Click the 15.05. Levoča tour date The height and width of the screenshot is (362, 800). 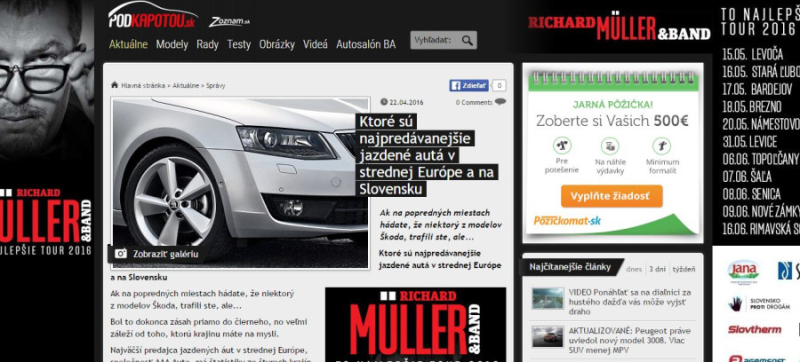[752, 54]
